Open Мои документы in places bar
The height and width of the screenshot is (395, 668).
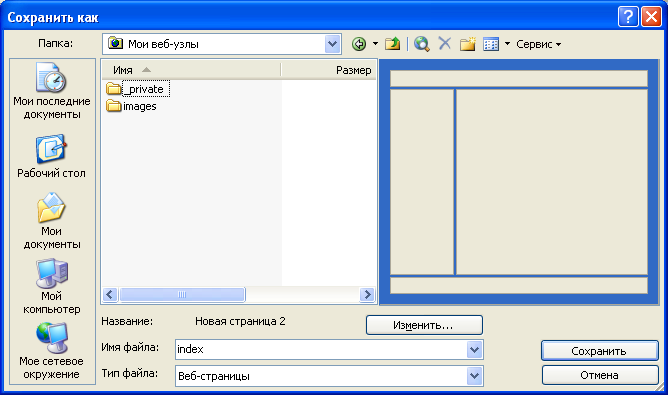coord(52,221)
